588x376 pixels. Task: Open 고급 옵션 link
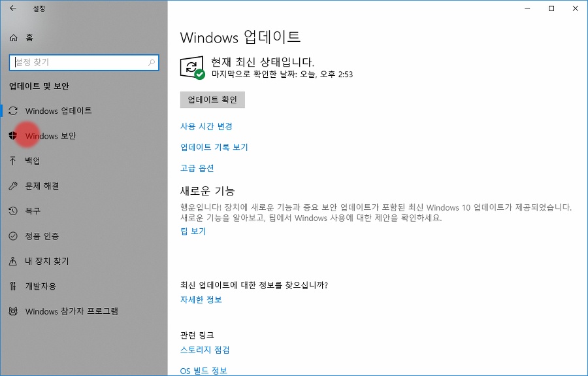(x=197, y=168)
